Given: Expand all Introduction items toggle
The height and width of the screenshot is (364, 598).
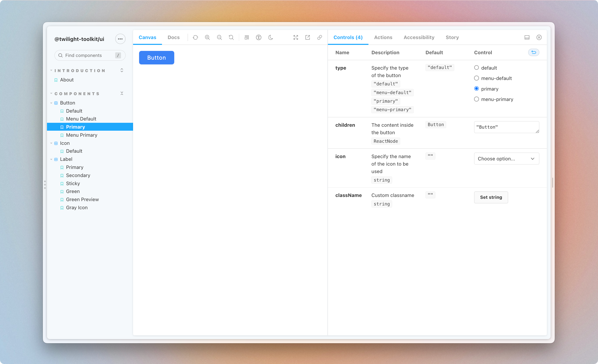Looking at the screenshot, I should tap(122, 70).
